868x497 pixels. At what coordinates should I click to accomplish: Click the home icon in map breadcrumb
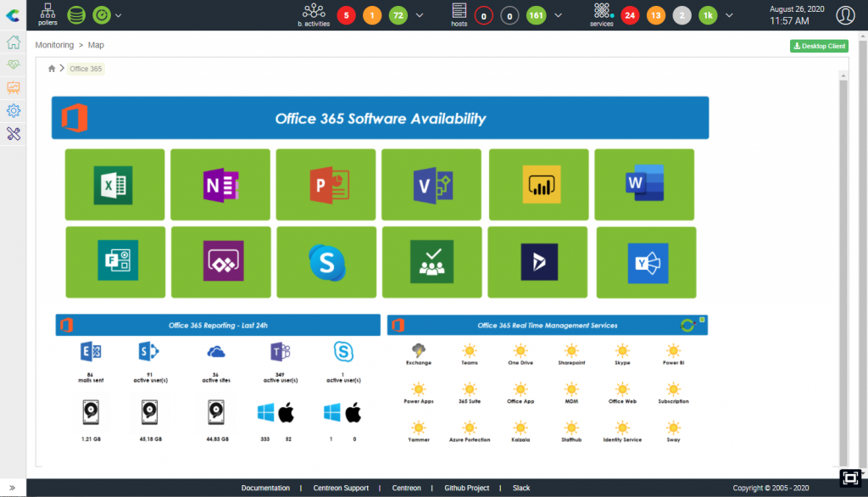tap(52, 69)
